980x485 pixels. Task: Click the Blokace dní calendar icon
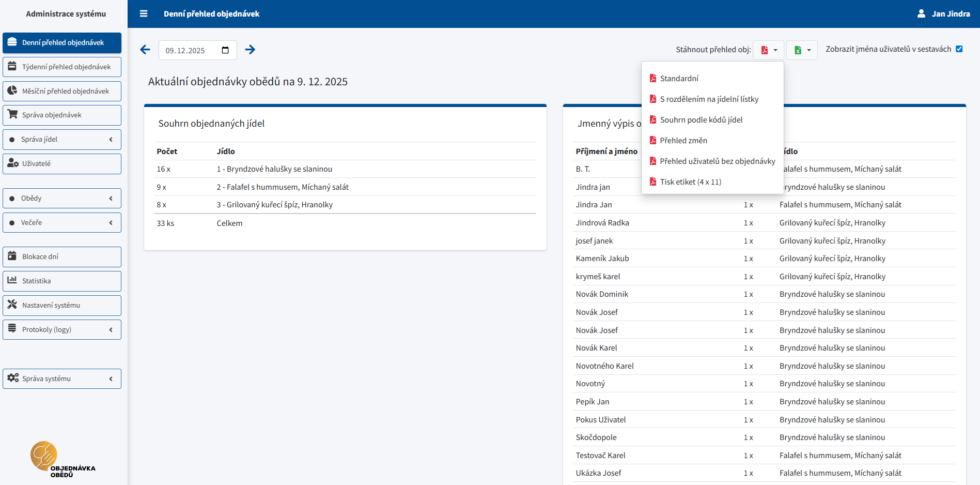(12, 256)
